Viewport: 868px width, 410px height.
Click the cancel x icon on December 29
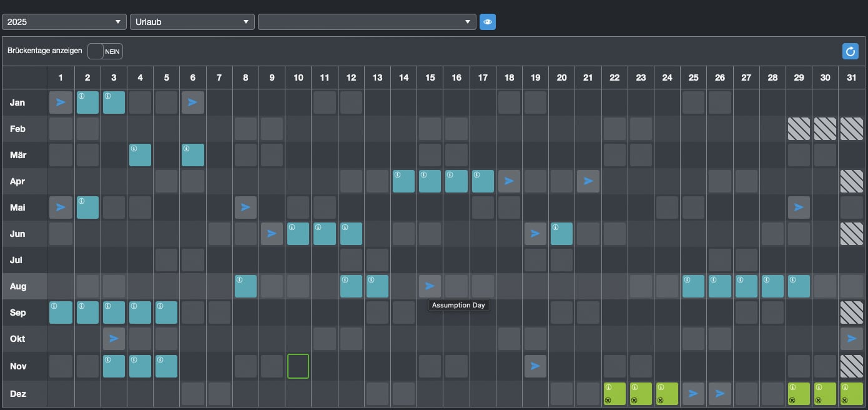coord(792,400)
